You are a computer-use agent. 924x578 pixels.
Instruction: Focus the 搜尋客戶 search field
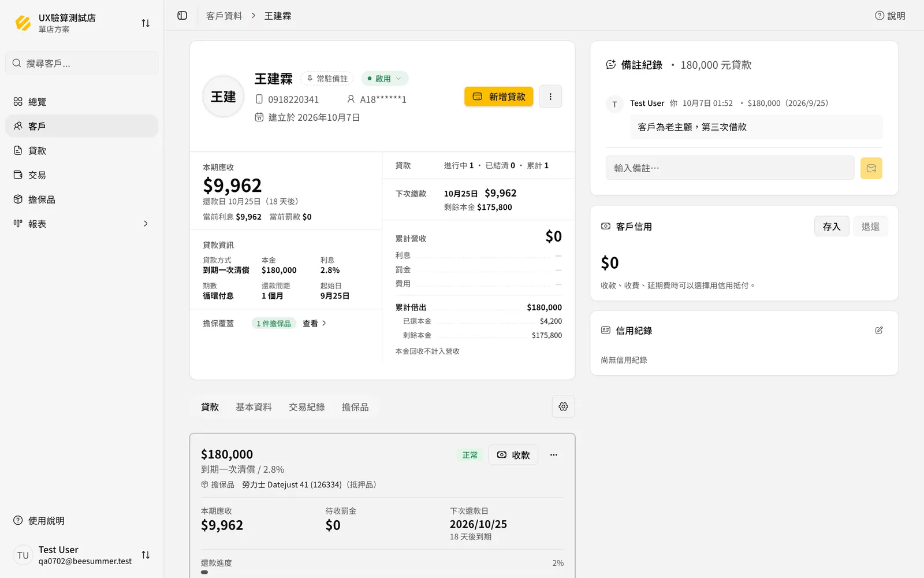click(82, 63)
